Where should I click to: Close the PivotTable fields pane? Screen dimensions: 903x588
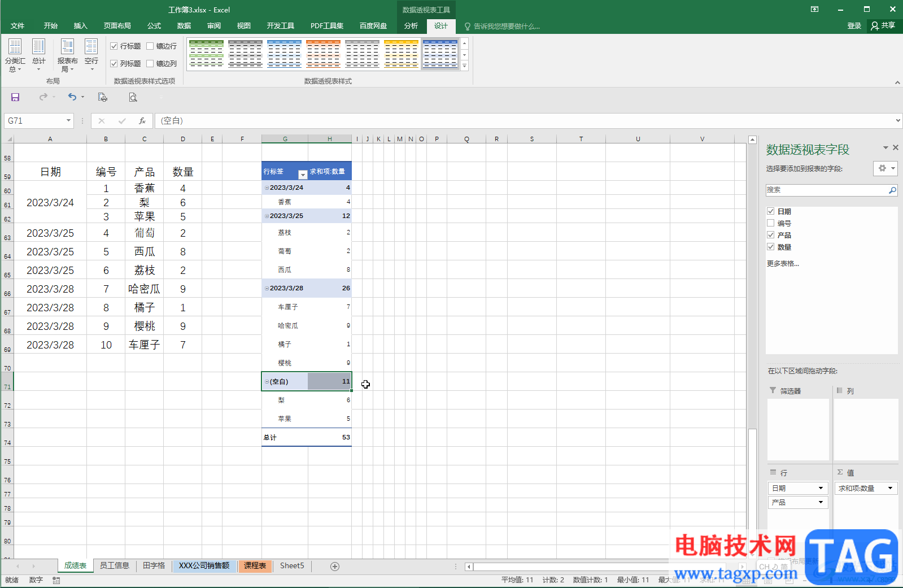pyautogui.click(x=895, y=147)
